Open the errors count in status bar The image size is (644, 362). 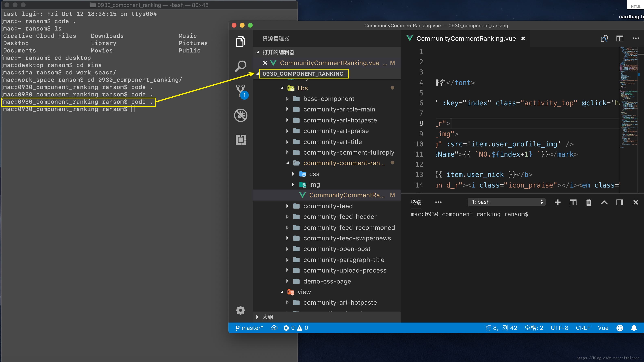289,328
